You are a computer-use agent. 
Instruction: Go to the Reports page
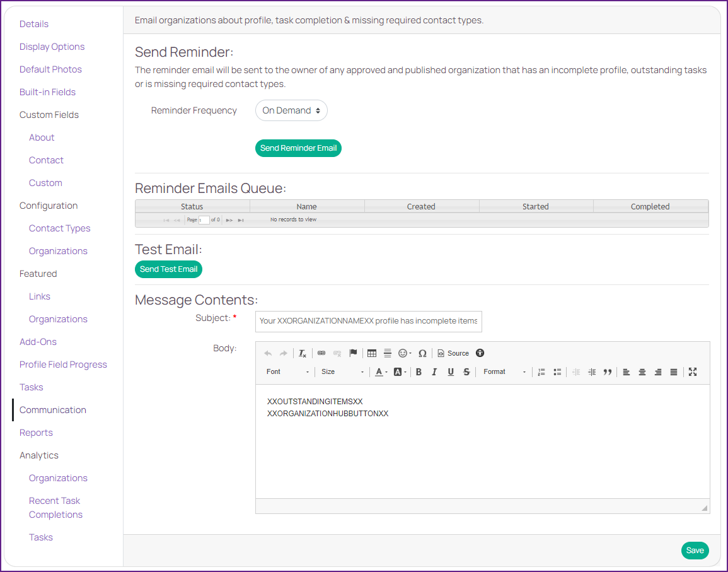coord(36,433)
